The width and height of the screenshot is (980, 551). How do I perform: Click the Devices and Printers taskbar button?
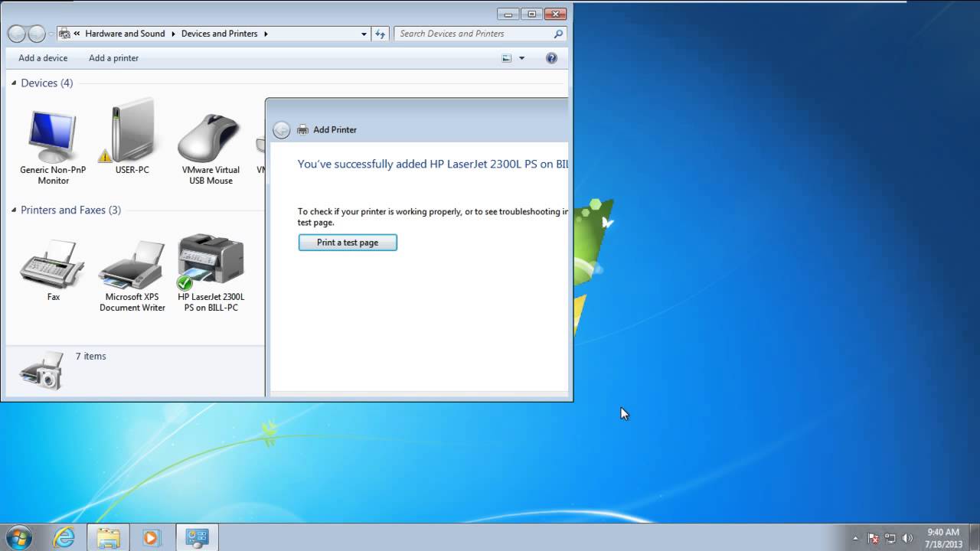point(198,538)
